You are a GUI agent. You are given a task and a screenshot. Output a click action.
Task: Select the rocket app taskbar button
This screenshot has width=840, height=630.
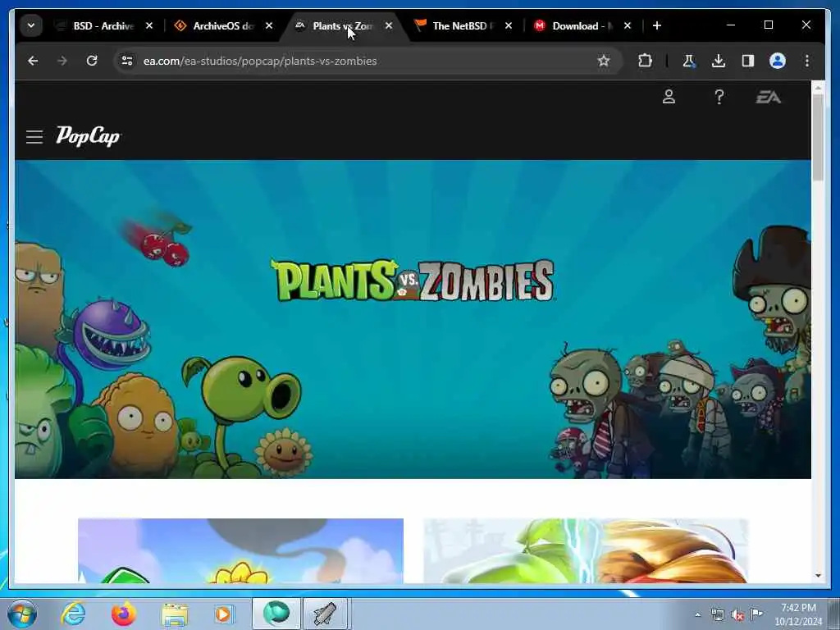325,614
